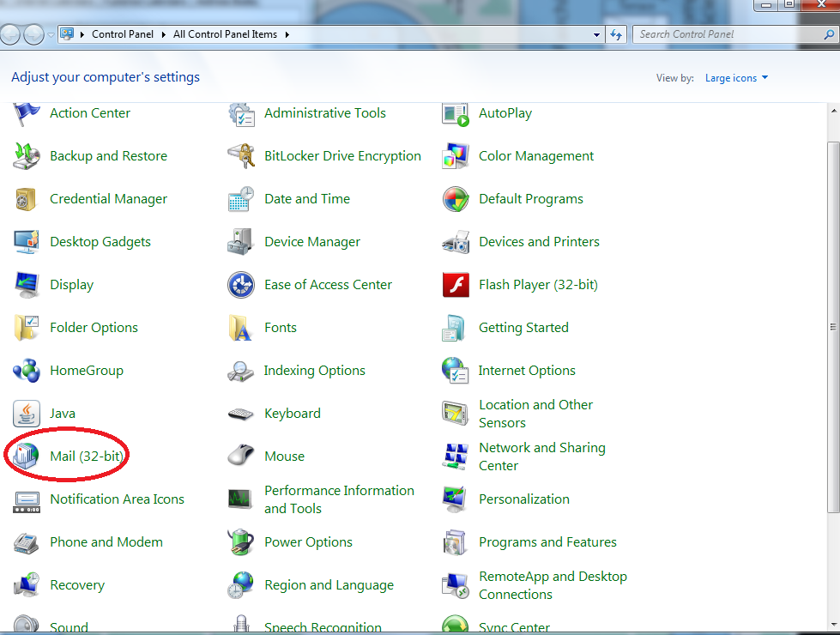Click the Device Manager icon
The image size is (840, 635).
(241, 242)
